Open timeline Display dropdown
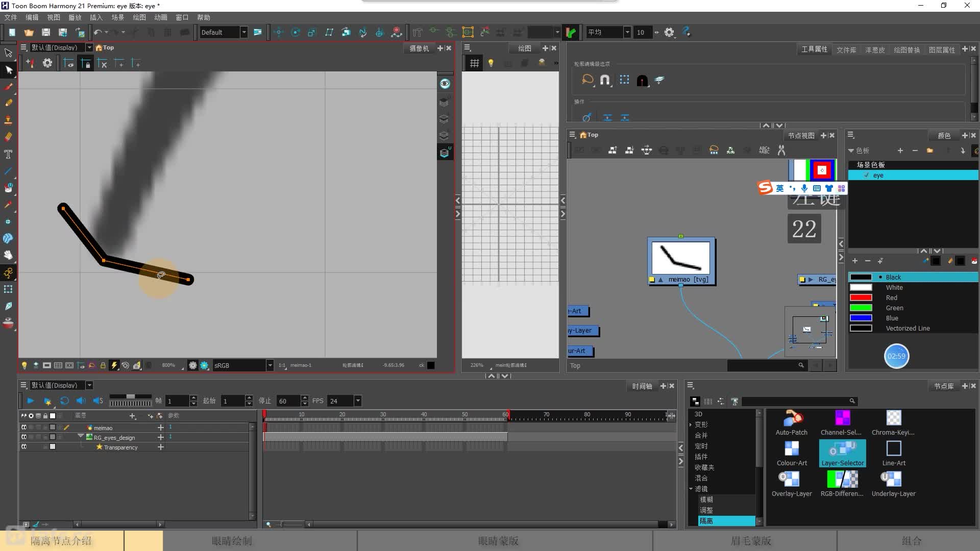Viewport: 980px width, 551px height. point(89,385)
